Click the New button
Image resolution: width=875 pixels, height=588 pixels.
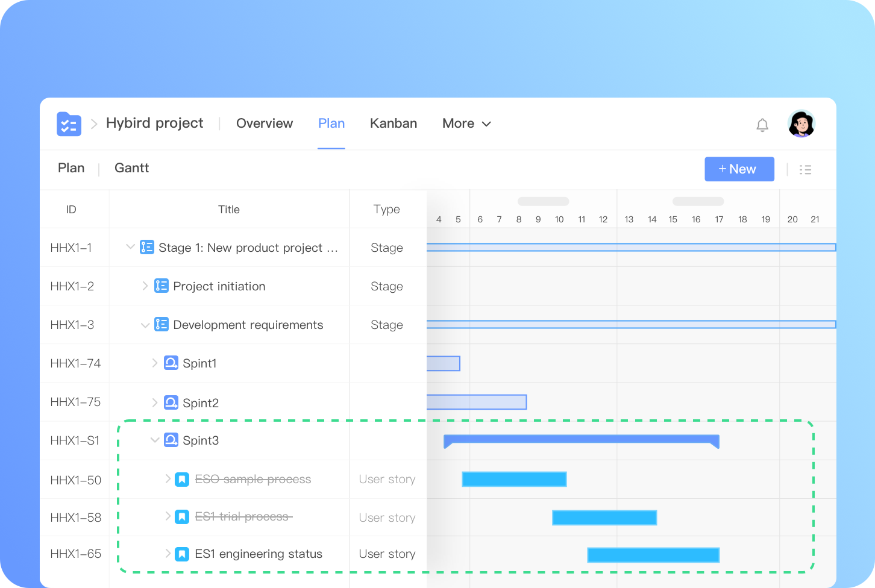(x=739, y=169)
